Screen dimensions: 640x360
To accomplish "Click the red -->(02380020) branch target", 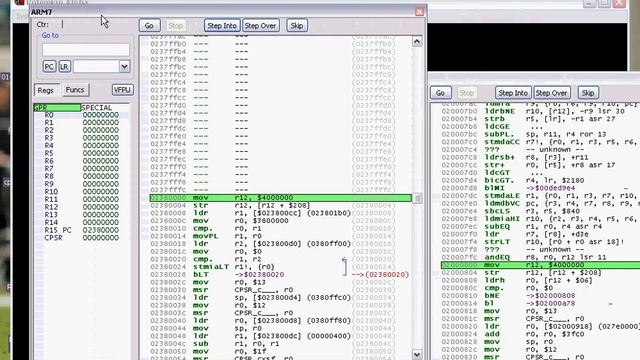I will pyautogui.click(x=380, y=275).
